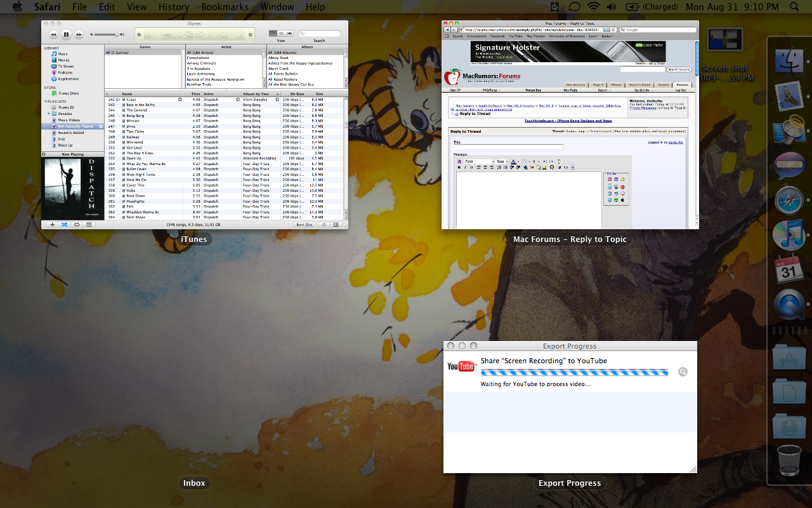Viewport: 812px width, 508px height.
Task: Click the Title field in Reply to Thread
Action: point(509,147)
